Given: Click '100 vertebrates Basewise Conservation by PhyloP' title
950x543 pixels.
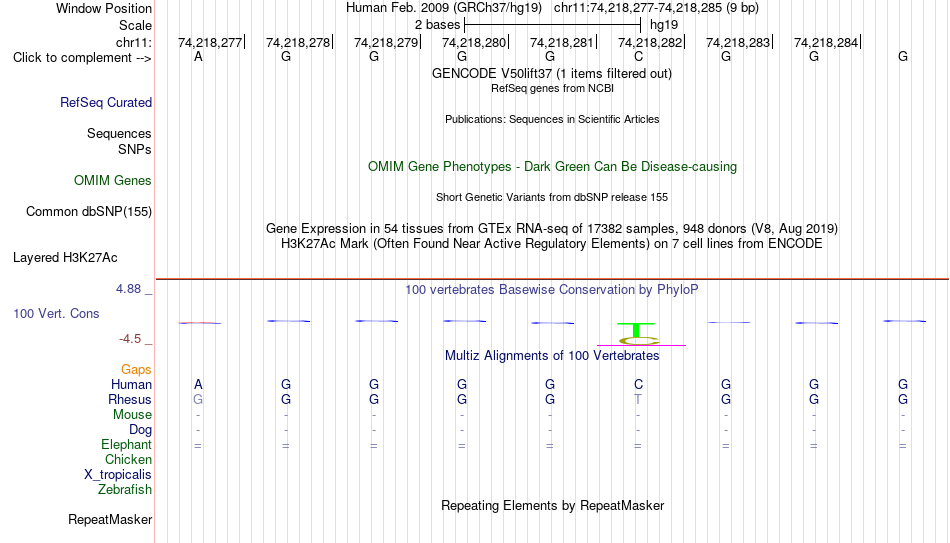Looking at the screenshot, I should click(551, 290).
